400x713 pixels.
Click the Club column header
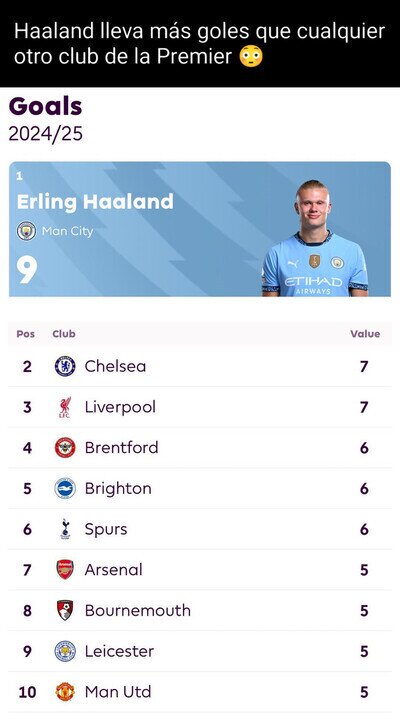(x=64, y=334)
